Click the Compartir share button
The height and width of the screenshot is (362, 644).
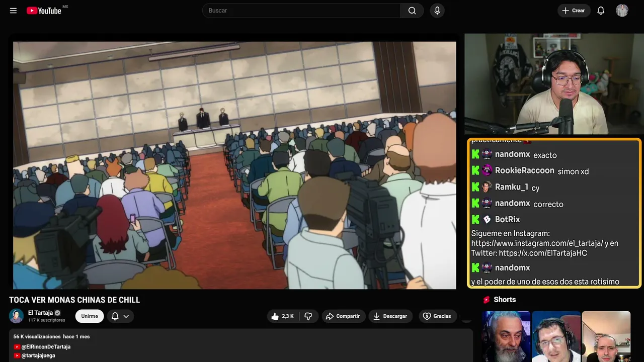point(344,316)
